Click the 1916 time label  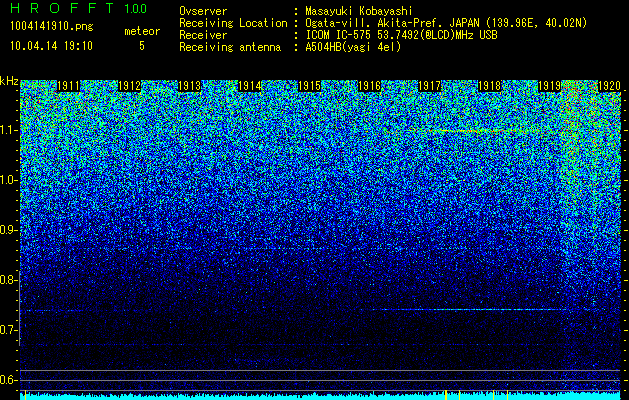click(369, 86)
